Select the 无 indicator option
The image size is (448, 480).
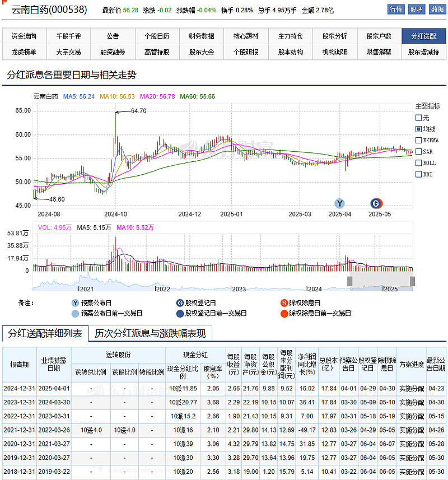418,118
